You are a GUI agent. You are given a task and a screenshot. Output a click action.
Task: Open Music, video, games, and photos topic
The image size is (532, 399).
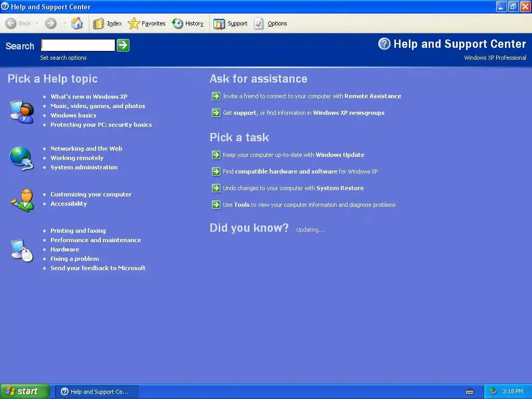[98, 106]
